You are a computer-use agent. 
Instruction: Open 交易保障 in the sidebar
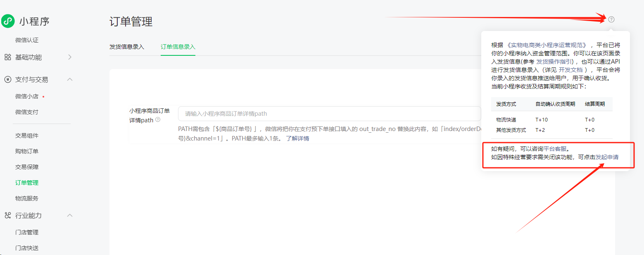[27, 167]
